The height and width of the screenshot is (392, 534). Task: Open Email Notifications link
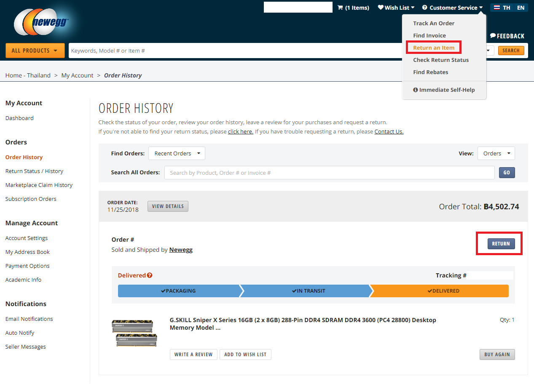pyautogui.click(x=29, y=319)
